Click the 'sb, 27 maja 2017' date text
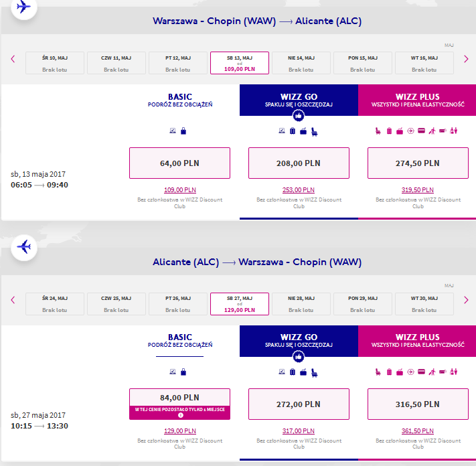The height and width of the screenshot is (466, 476). [x=38, y=415]
